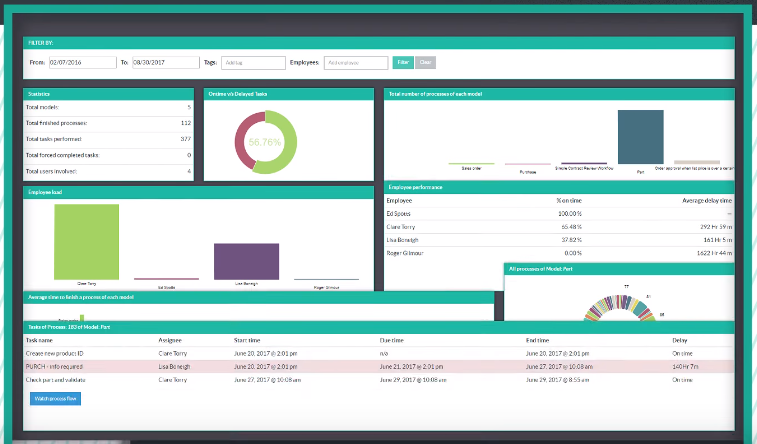
Task: Select Lisa Beneigh's purple load bar
Action: pyautogui.click(x=246, y=262)
